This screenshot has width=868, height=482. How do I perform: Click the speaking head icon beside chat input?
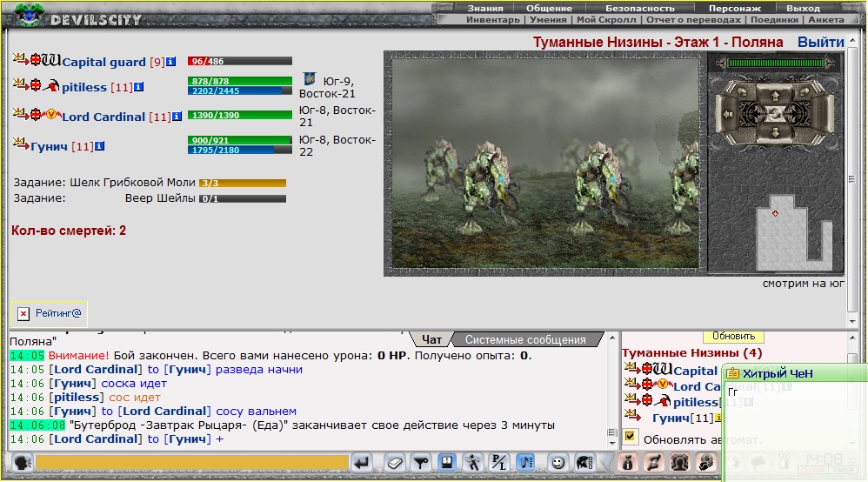[23, 463]
